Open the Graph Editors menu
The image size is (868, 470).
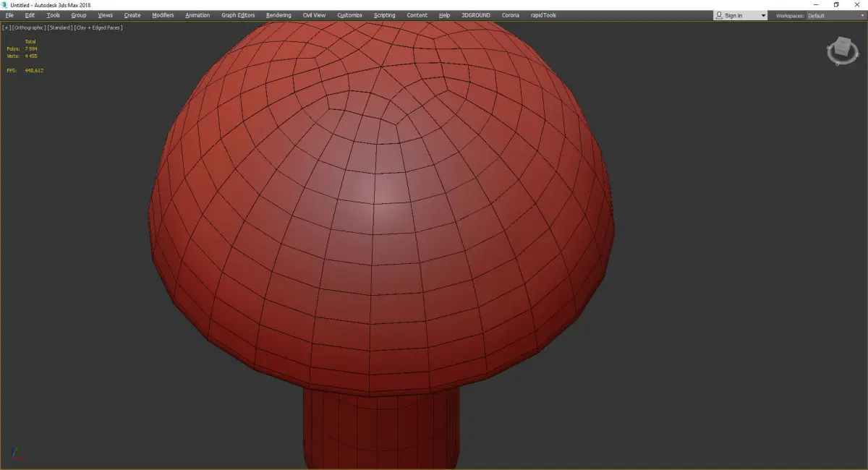click(238, 15)
